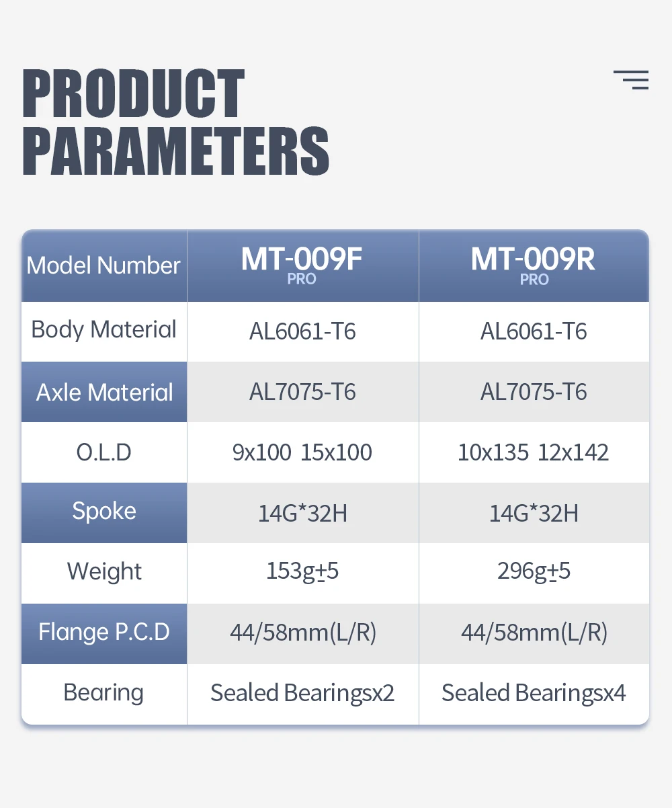Click the Spoke row label
Image resolution: width=672 pixels, height=808 pixels.
click(104, 511)
